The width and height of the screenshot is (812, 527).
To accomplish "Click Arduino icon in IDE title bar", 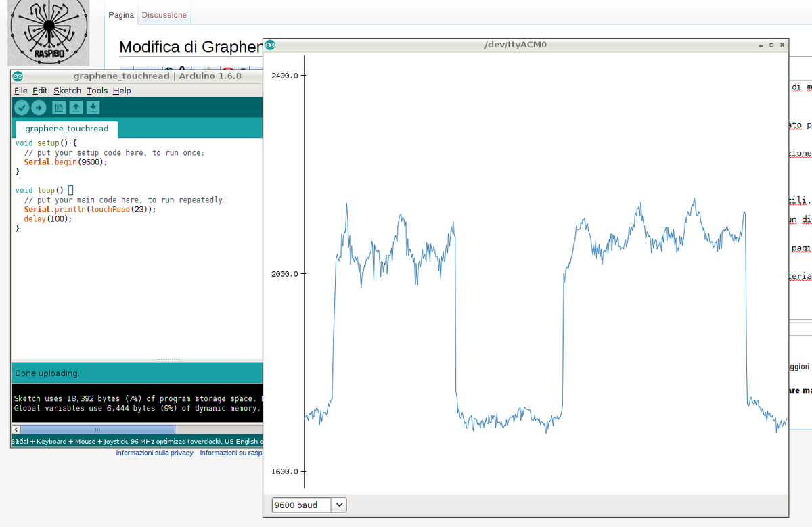I will (18, 76).
